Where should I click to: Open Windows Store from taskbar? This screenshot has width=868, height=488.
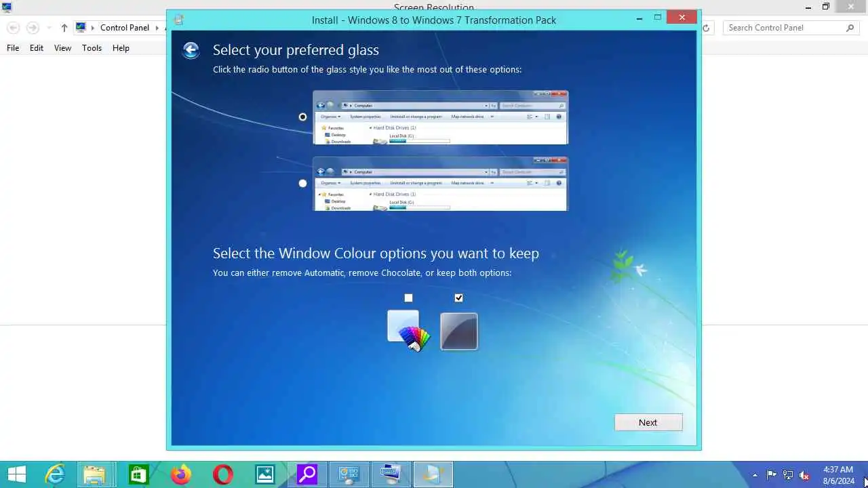[x=138, y=474]
